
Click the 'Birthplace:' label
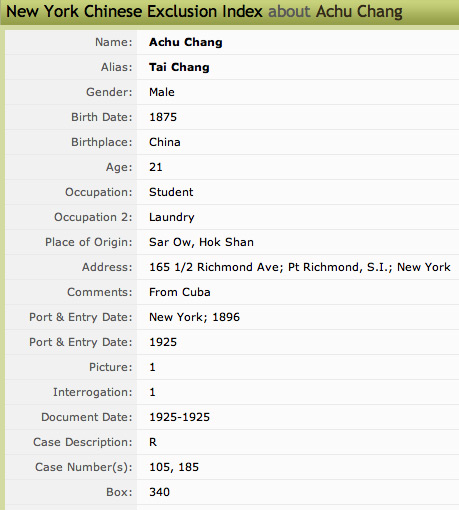[102, 142]
